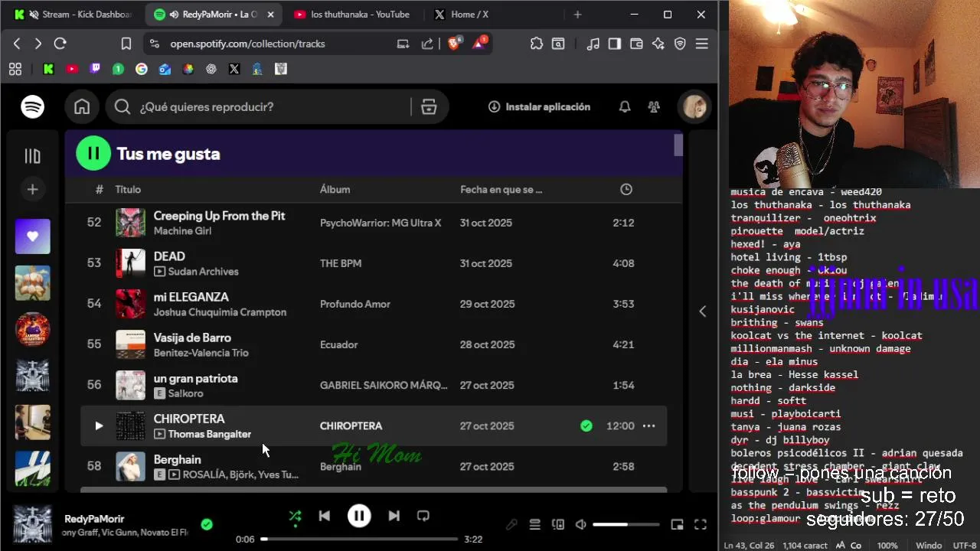Open Profundo Amor album link
The height and width of the screenshot is (551, 980).
355,304
